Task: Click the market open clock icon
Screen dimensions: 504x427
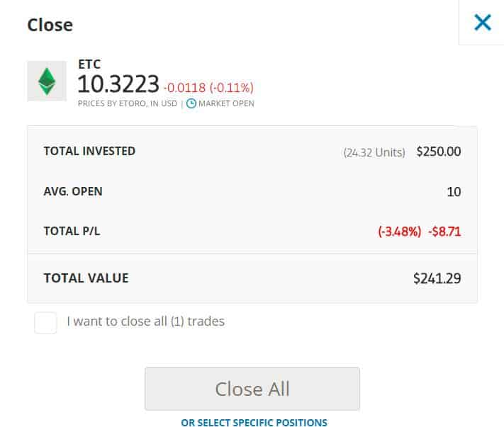Action: [191, 103]
